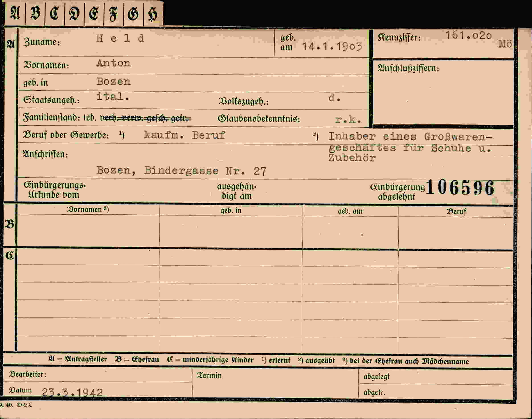Click the section C row marker

9,256
